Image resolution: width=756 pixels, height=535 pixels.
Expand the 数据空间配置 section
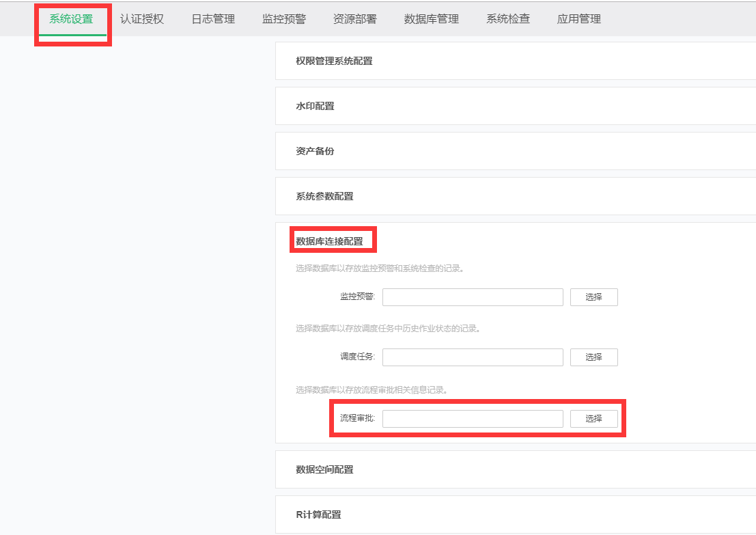click(x=324, y=469)
